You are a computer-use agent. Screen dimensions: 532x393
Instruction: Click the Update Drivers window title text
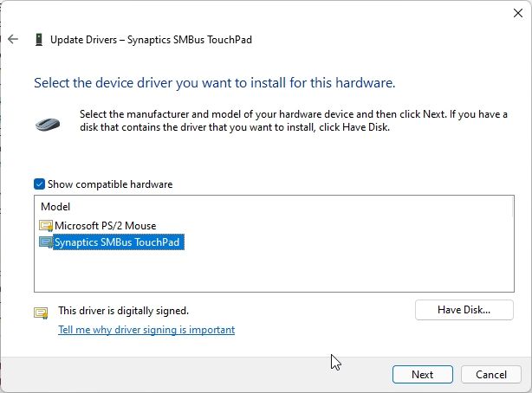pyautogui.click(x=152, y=40)
